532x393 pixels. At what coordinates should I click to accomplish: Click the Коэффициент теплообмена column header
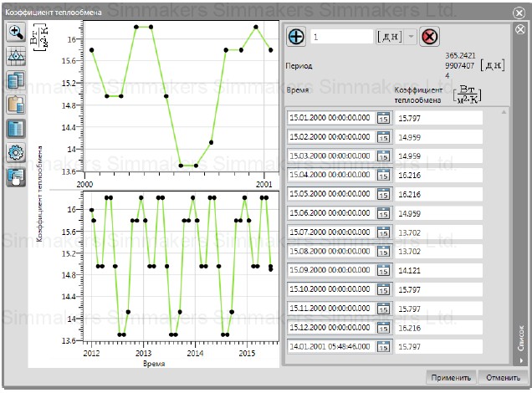tap(418, 95)
